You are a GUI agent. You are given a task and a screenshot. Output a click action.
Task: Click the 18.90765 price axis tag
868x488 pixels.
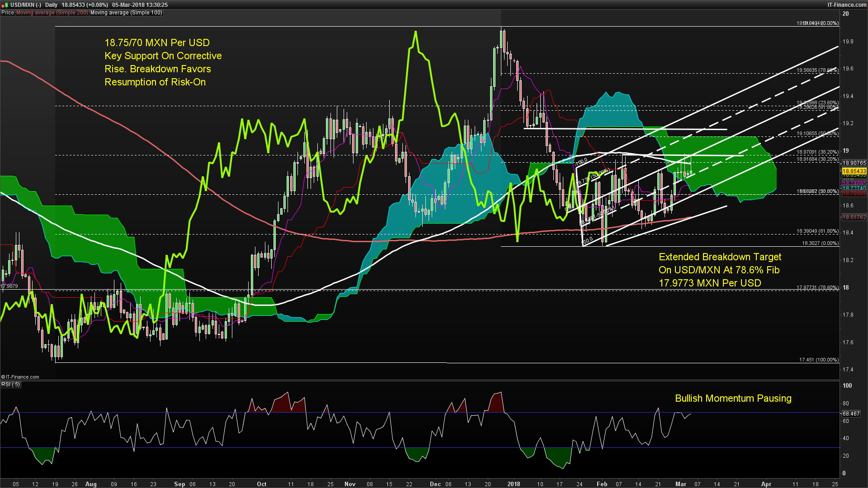coord(854,163)
